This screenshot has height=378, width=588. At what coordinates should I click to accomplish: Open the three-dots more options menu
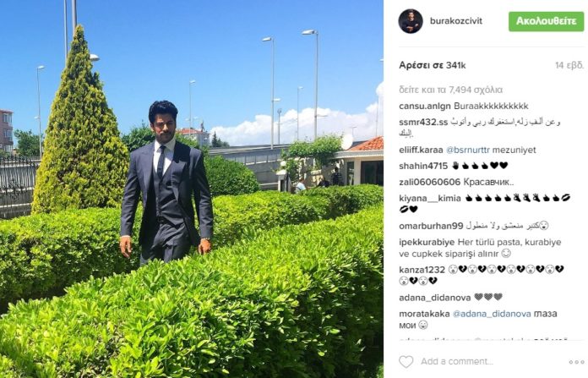pyautogui.click(x=576, y=362)
